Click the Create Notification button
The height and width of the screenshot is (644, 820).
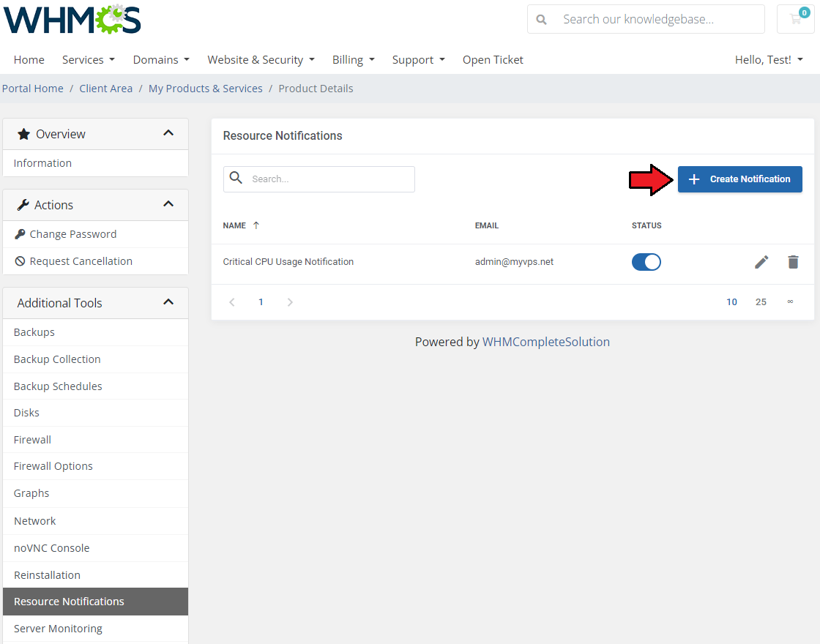click(x=739, y=179)
